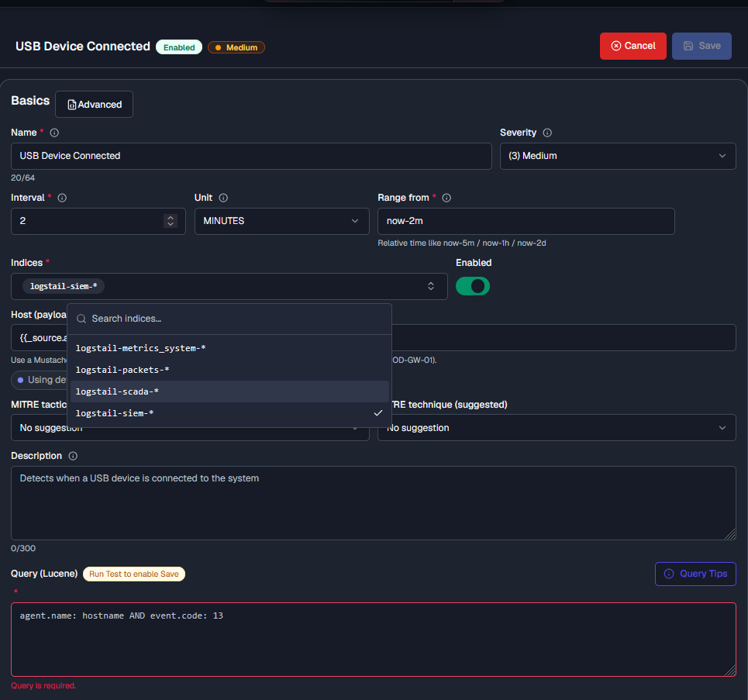The height and width of the screenshot is (700, 748).
Task: Click the search magnifier icon in indices dropdown
Action: (x=81, y=319)
